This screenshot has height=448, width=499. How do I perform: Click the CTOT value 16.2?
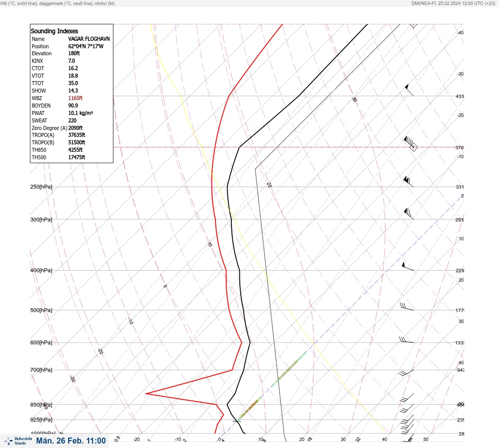[x=73, y=68]
